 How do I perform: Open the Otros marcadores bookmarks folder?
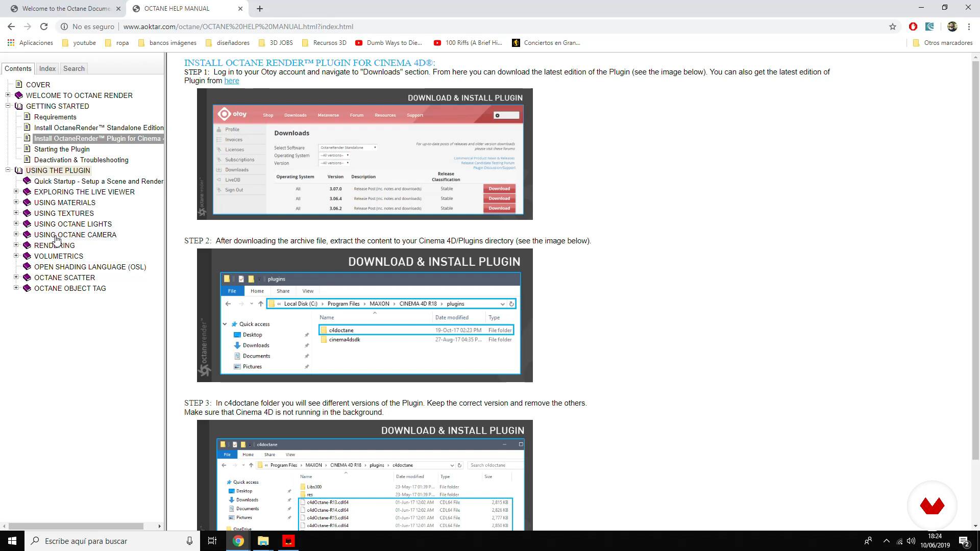coord(942,43)
